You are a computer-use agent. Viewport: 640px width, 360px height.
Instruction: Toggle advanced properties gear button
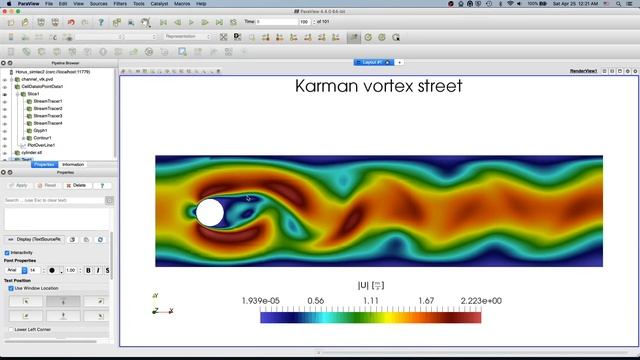(109, 200)
